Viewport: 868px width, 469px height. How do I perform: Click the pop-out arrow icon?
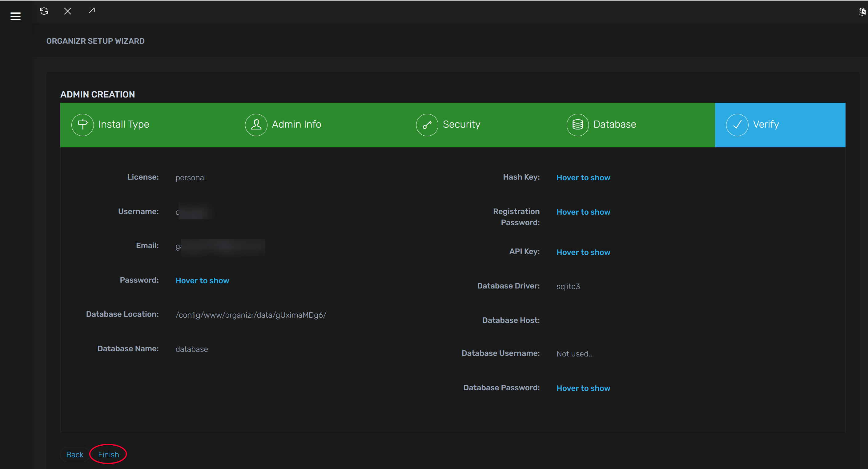coord(92,11)
